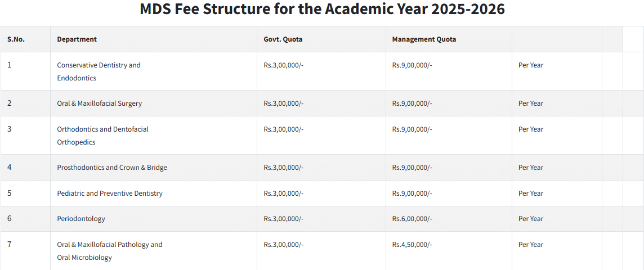Click the Management Quota column header

(424, 39)
